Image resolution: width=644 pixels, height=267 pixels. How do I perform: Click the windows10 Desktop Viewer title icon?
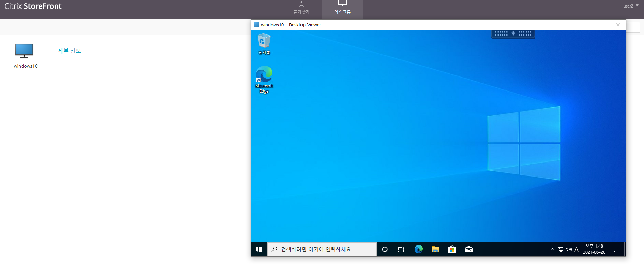256,25
